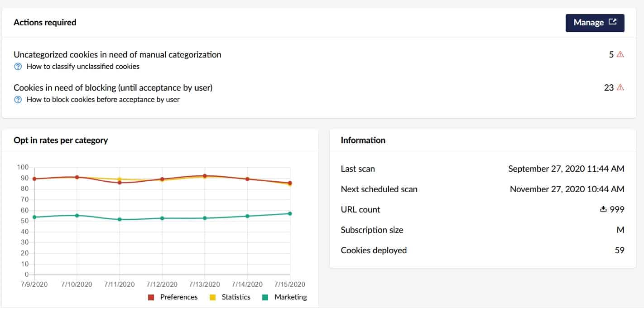Click help icon beside How to block cookies
This screenshot has width=644, height=309.
tap(18, 100)
